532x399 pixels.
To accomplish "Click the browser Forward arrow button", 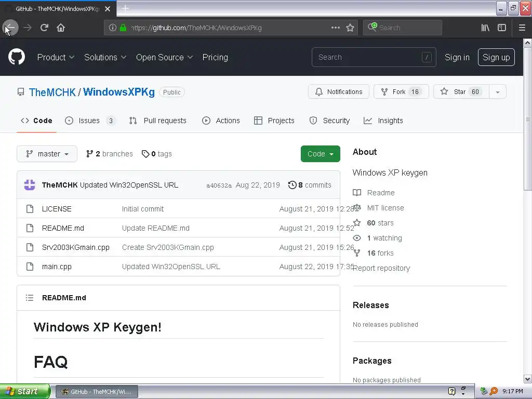I will (x=28, y=28).
